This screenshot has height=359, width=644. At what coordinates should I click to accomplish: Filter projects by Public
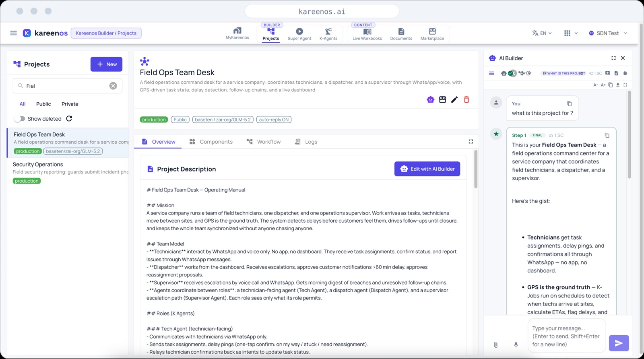tap(43, 104)
